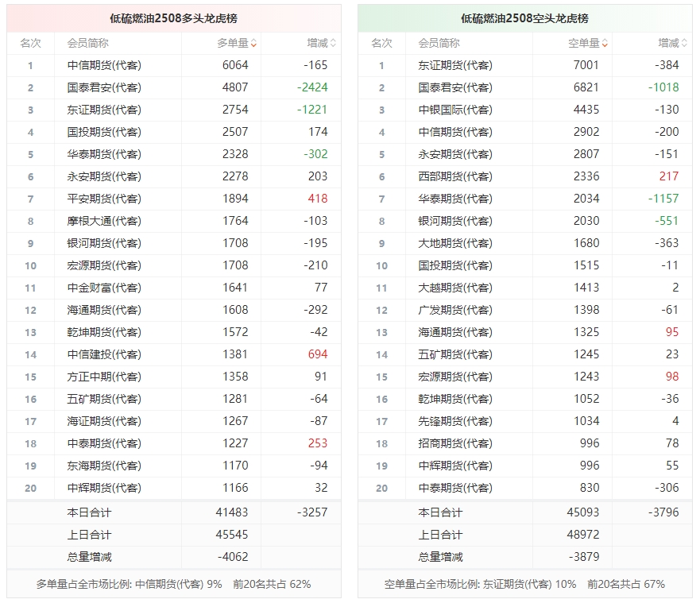Sort short table by 增减 arrow icon
The height and width of the screenshot is (603, 700).
(684, 43)
